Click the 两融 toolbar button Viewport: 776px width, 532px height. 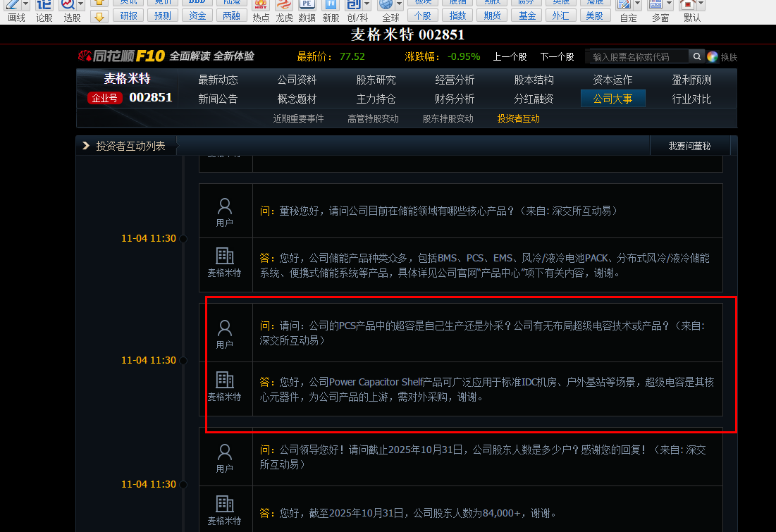click(232, 16)
